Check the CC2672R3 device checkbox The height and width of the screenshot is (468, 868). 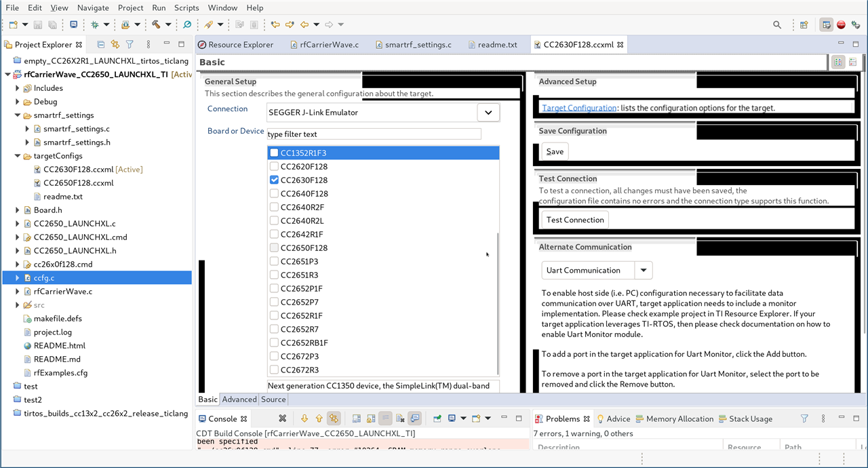pos(274,370)
